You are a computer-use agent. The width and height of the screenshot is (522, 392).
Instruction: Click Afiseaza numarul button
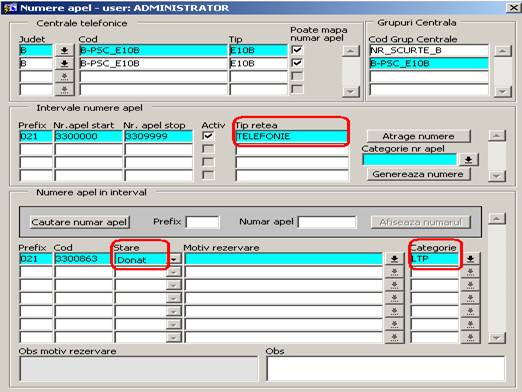click(x=420, y=222)
